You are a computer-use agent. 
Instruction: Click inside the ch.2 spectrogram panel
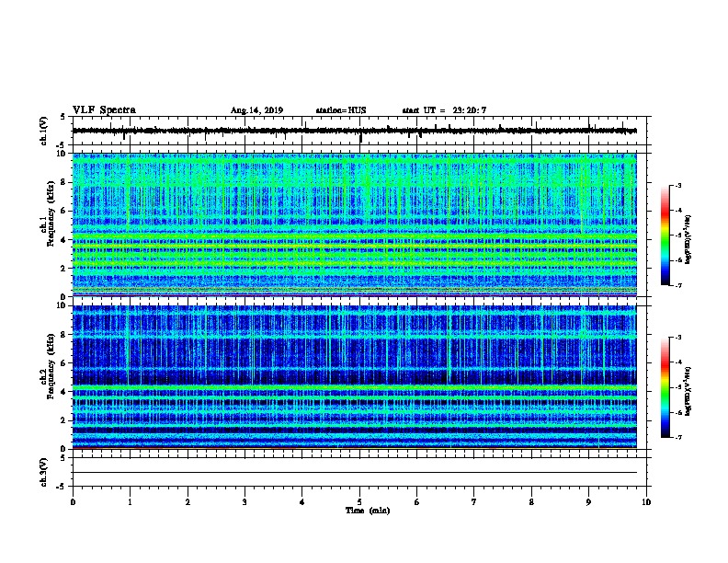[355, 377]
